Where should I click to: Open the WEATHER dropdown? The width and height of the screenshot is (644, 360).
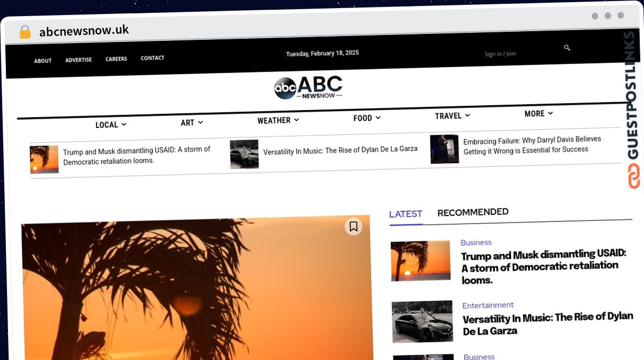[277, 120]
